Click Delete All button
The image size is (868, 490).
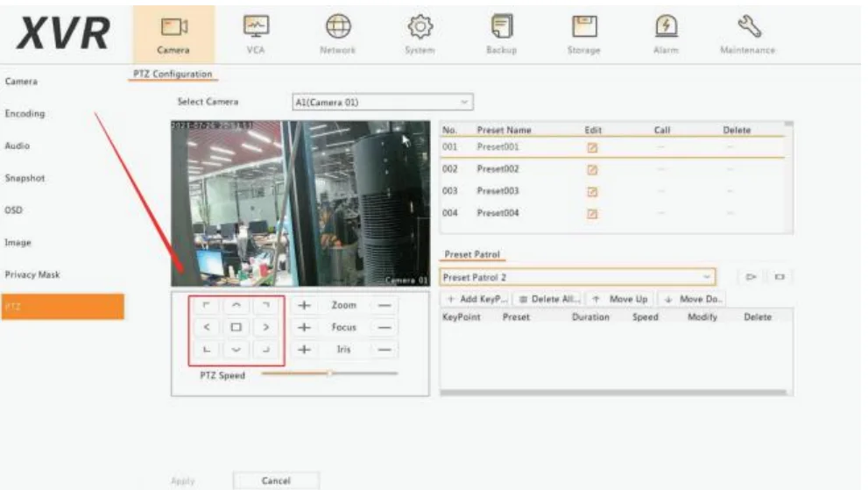(x=548, y=299)
